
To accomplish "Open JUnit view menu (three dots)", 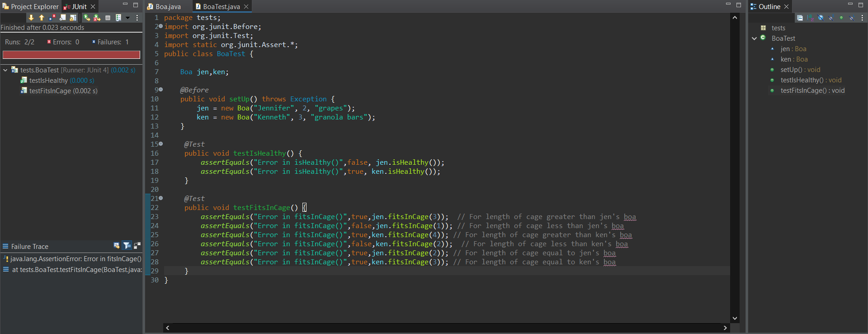I will tap(137, 18).
